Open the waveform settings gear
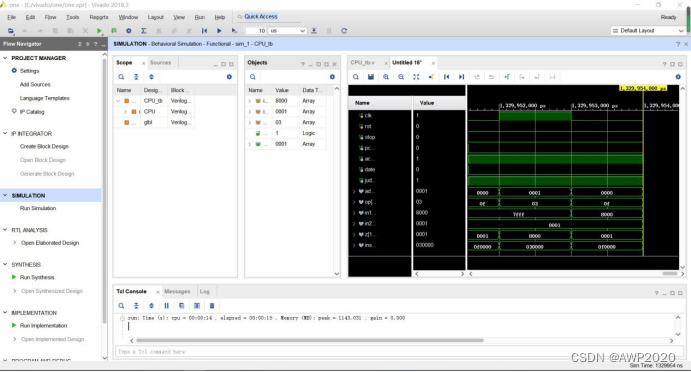This screenshot has width=691, height=372. 678,77
